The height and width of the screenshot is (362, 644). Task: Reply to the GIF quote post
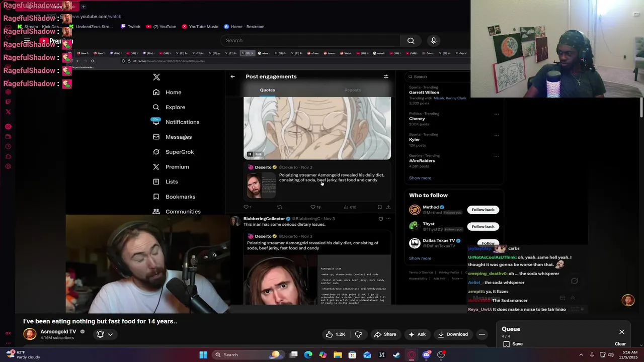[247, 207]
